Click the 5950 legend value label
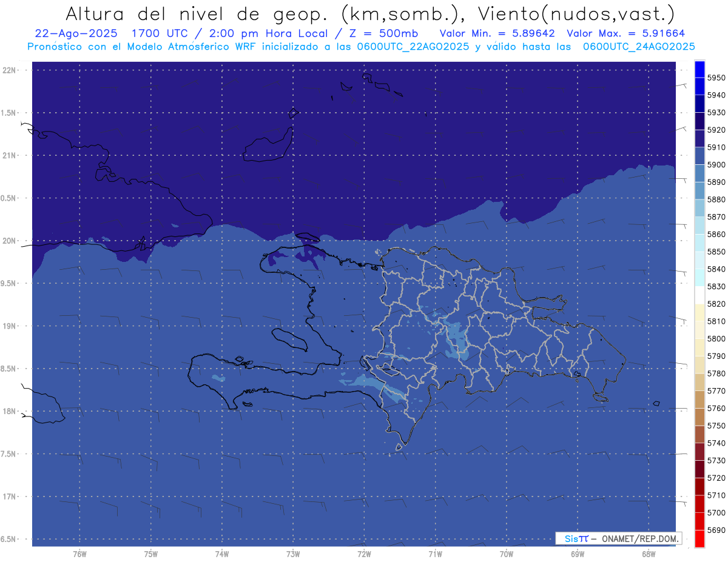 pyautogui.click(x=716, y=78)
